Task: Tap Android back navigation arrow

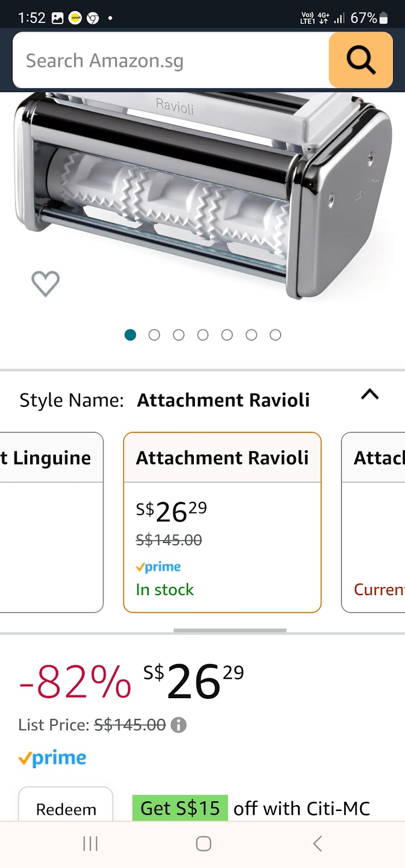Action: (x=318, y=844)
